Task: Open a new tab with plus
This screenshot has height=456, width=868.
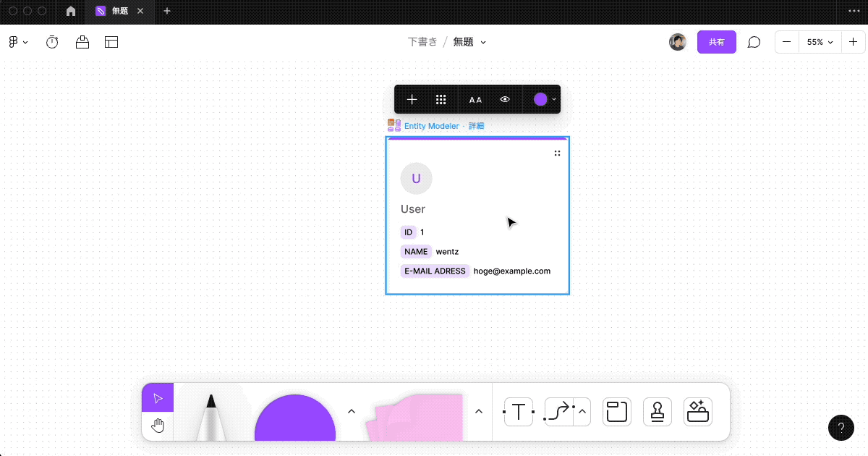Action: coord(167,12)
